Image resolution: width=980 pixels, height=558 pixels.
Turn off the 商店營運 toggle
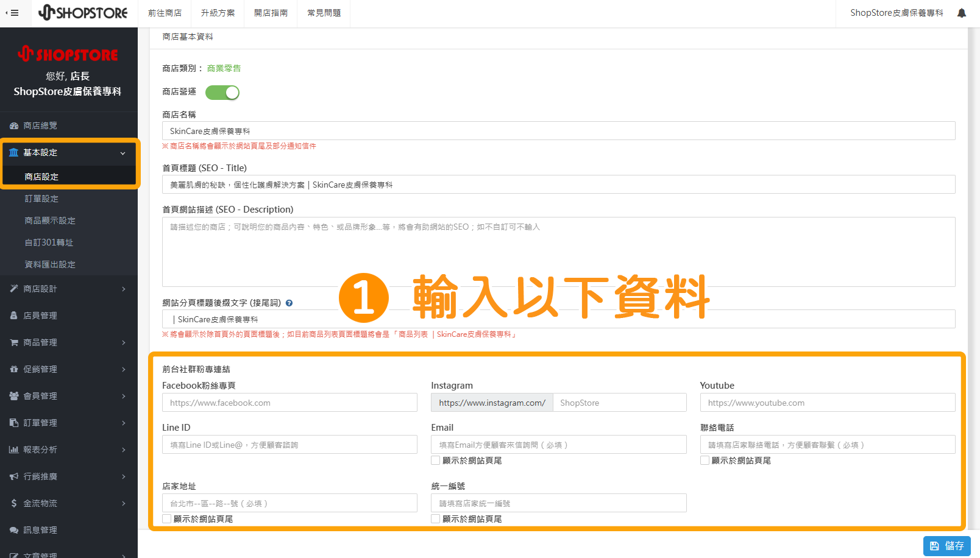coord(222,92)
